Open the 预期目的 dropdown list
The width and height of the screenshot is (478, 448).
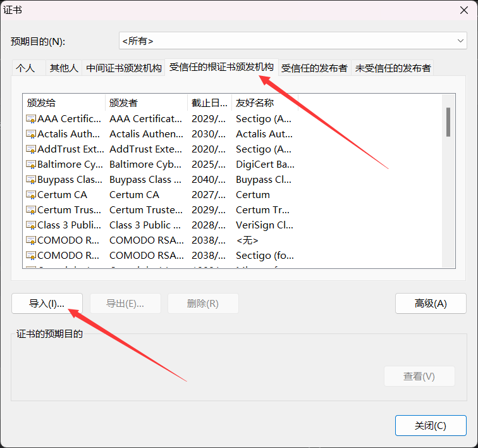tap(293, 41)
